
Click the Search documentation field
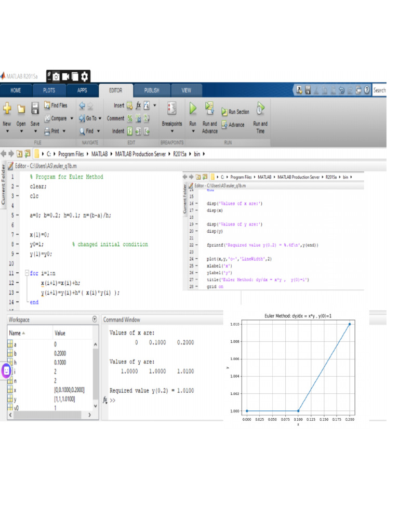379,90
